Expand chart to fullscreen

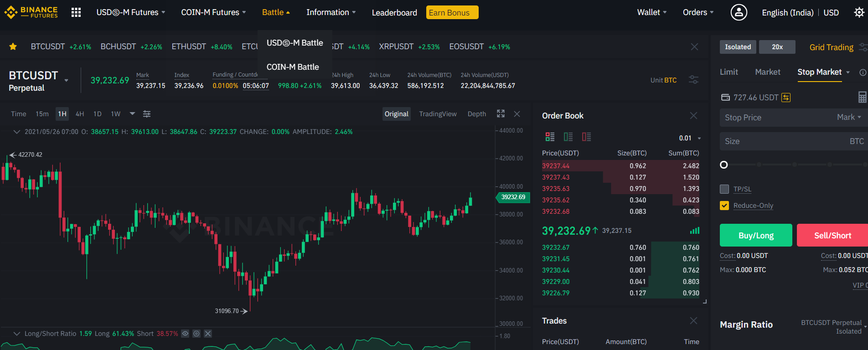click(501, 113)
